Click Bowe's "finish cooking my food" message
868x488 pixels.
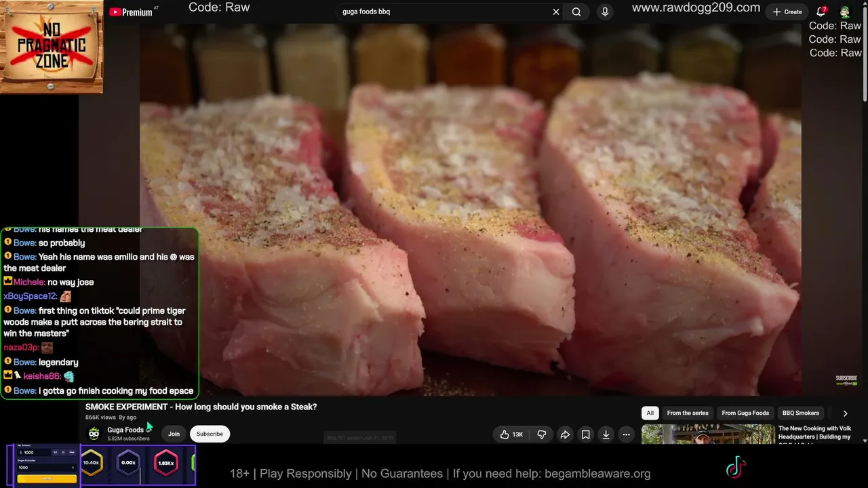116,390
